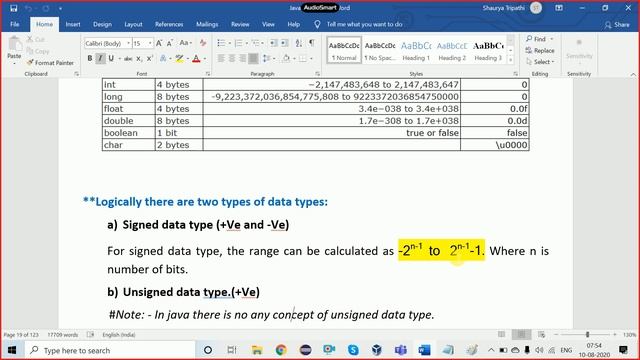Toggle strikethrough formatting

(128, 59)
